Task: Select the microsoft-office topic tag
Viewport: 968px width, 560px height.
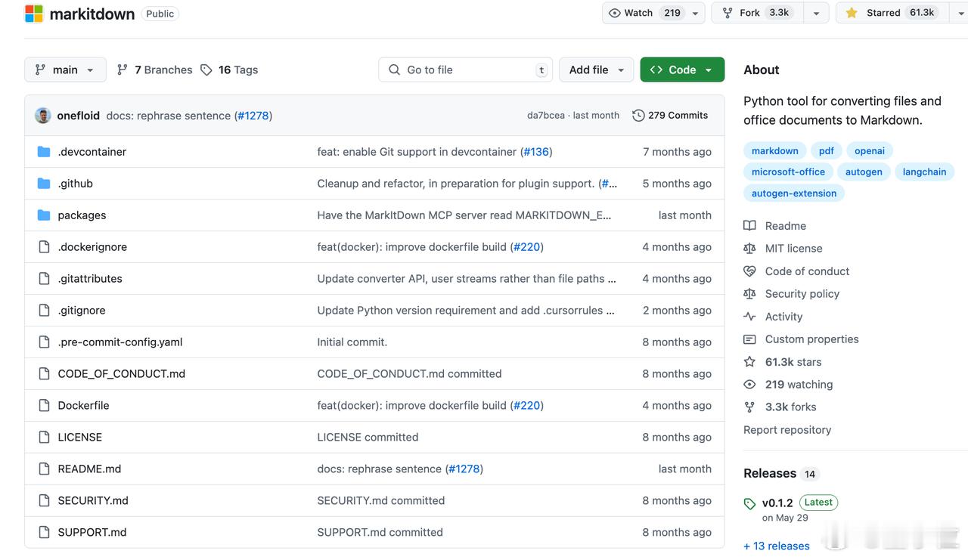Action: tap(788, 172)
